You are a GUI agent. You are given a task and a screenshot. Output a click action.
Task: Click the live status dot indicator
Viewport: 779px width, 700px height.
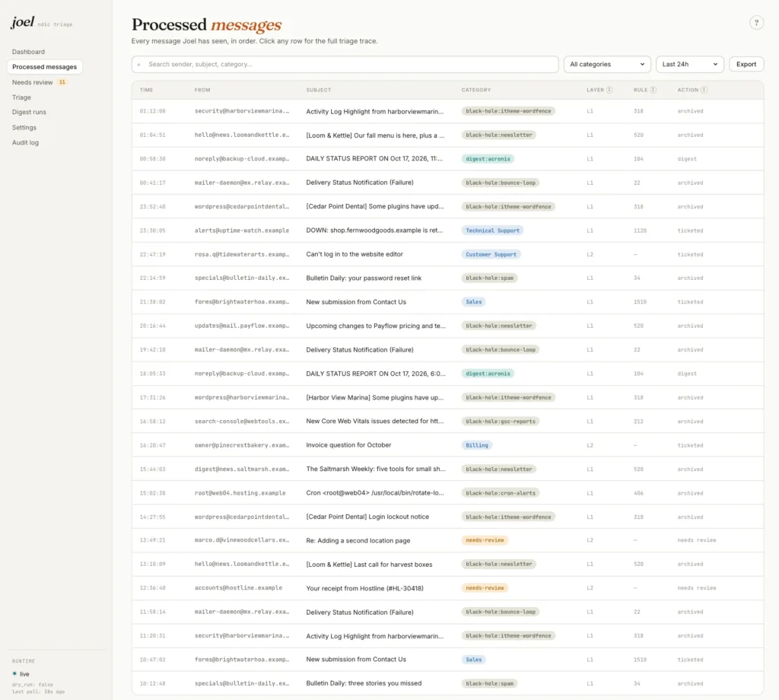[x=14, y=673]
